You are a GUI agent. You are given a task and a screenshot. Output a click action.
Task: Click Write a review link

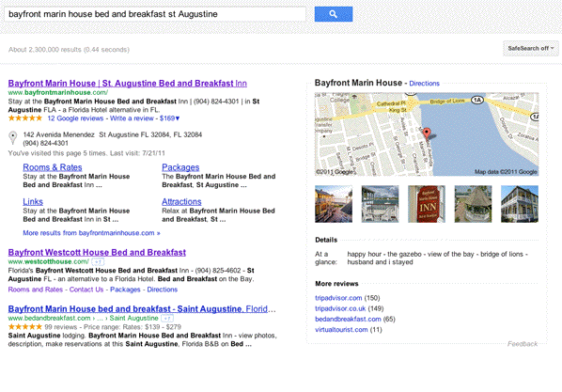132,118
